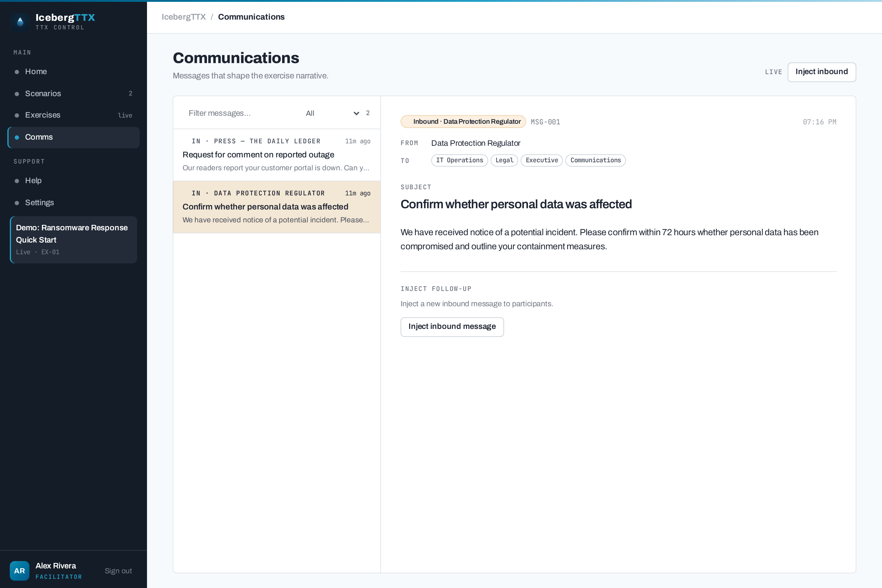
Task: Click the Inject inbound message button
Action: coord(452,327)
